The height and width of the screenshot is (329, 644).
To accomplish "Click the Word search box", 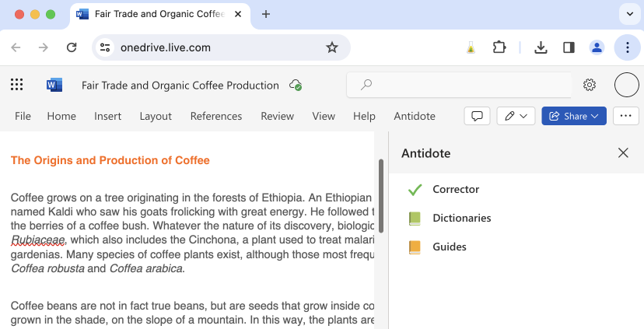I will coord(459,85).
